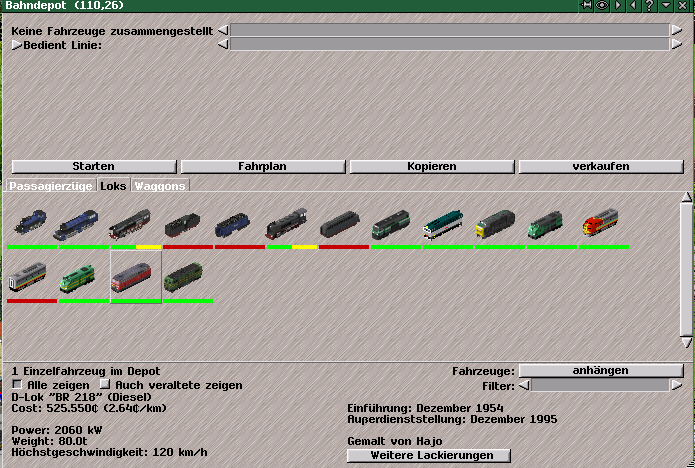Open help with the question mark icon

pyautogui.click(x=650, y=6)
